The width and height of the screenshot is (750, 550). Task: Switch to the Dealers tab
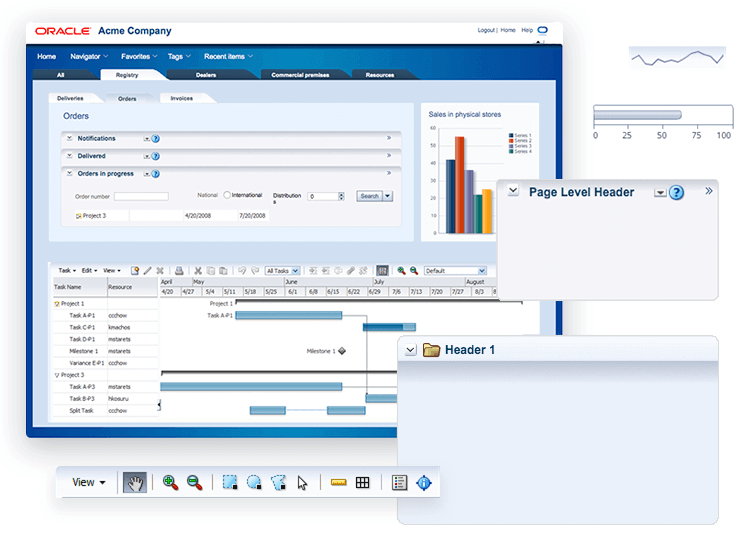pos(206,75)
